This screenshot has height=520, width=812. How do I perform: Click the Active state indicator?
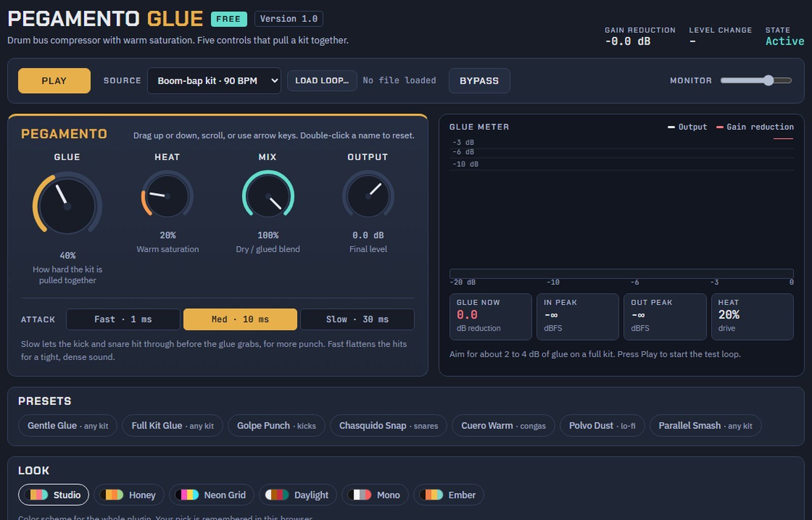point(785,41)
